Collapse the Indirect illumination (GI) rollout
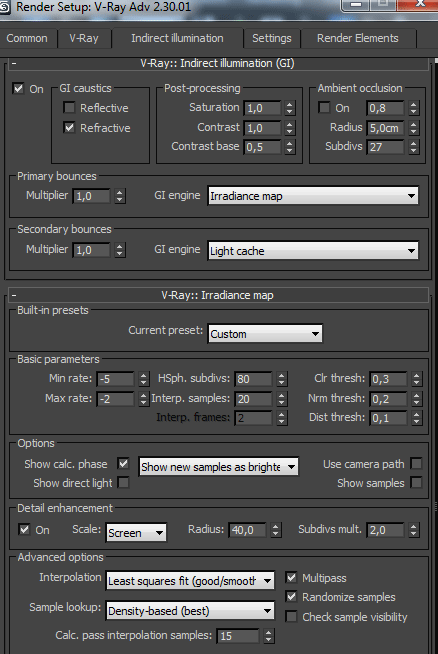The height and width of the screenshot is (654, 438). [14, 63]
